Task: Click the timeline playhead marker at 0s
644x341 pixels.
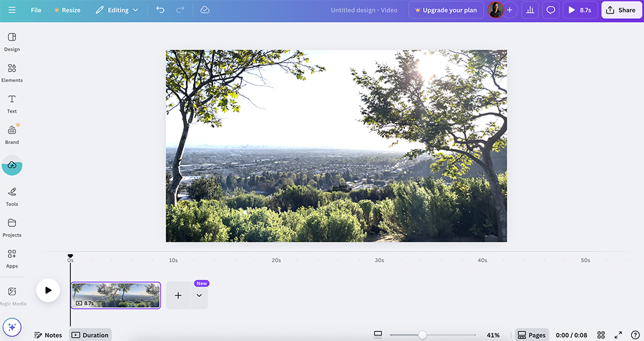Action: point(70,256)
